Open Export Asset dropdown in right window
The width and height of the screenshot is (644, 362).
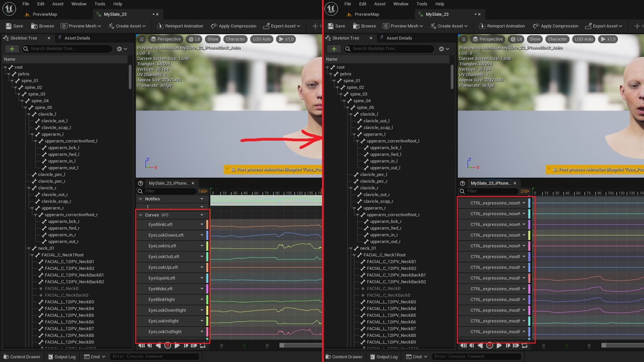(604, 26)
